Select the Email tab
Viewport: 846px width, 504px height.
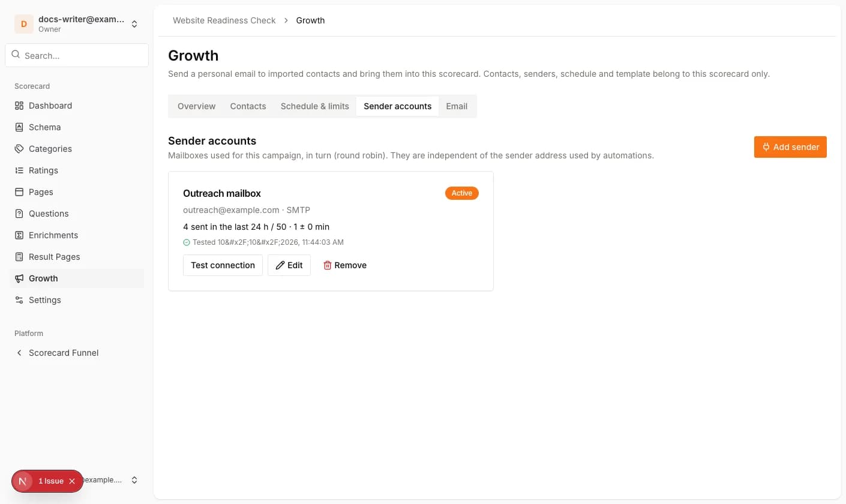click(x=457, y=106)
